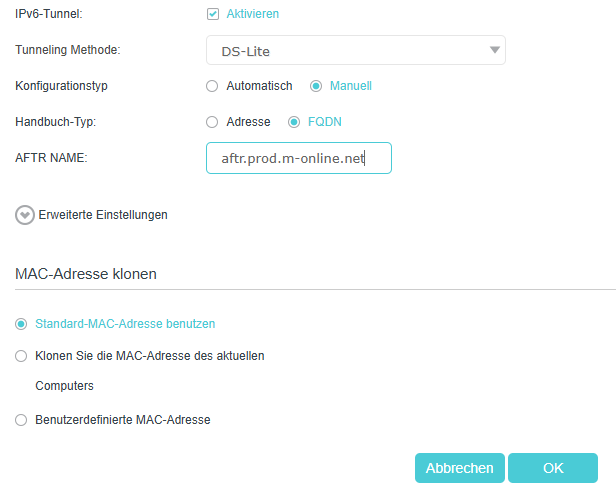This screenshot has width=616, height=495.
Task: Click the Konfigurationstyp label
Action: point(61,86)
